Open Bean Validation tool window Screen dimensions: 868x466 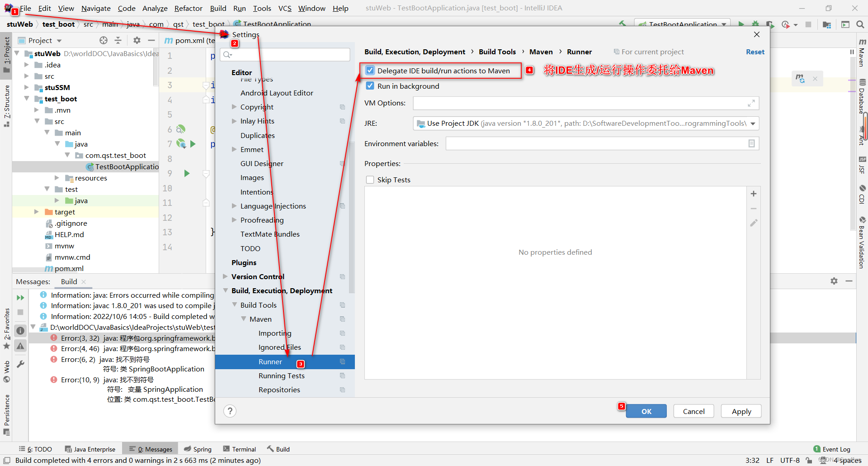(x=862, y=243)
